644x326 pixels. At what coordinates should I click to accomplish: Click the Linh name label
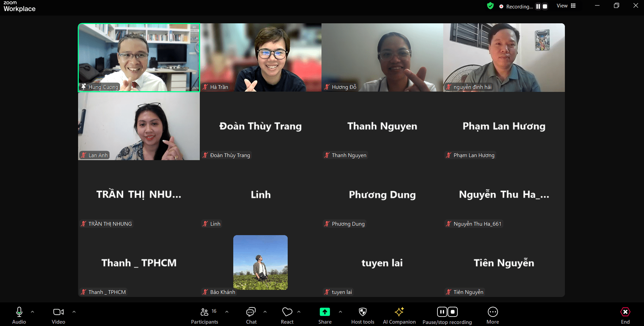(x=215, y=224)
